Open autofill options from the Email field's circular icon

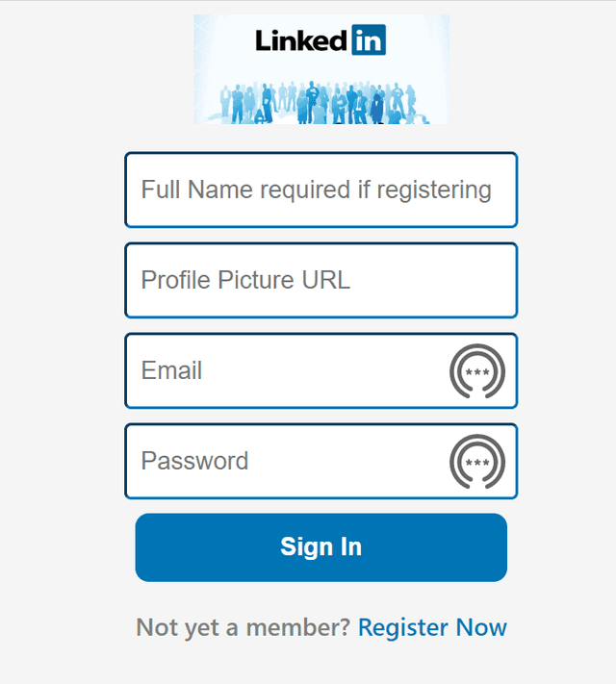pyautogui.click(x=476, y=371)
